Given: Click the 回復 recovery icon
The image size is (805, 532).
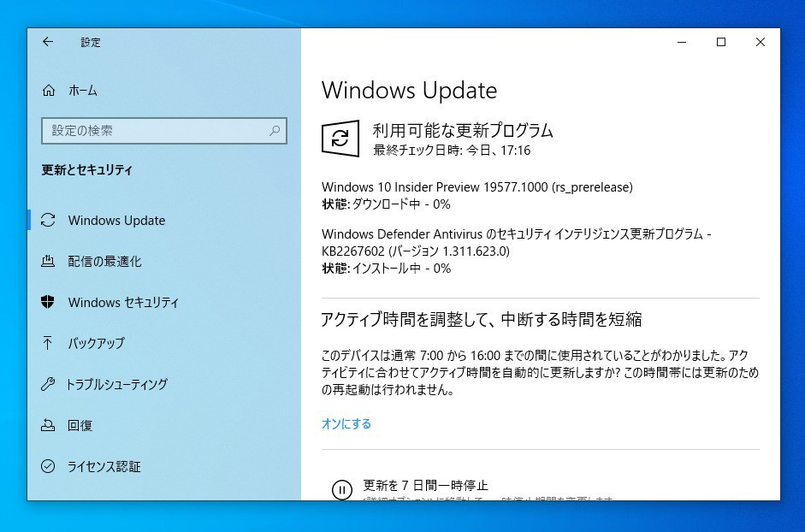Looking at the screenshot, I should (48, 425).
